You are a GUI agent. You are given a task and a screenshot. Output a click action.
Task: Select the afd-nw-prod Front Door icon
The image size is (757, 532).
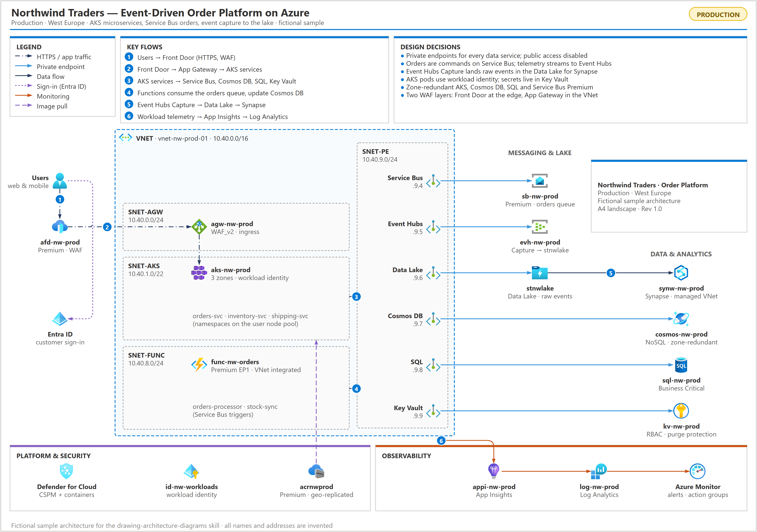tap(60, 227)
